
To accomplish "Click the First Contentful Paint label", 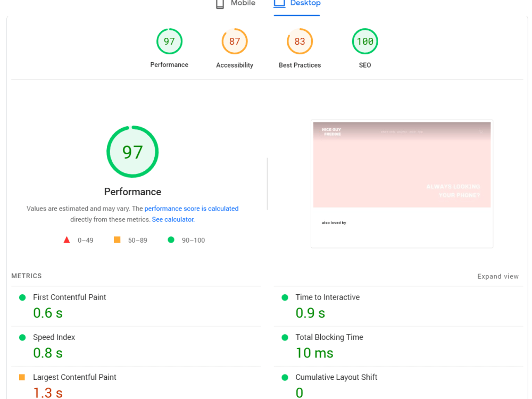I will tap(70, 297).
